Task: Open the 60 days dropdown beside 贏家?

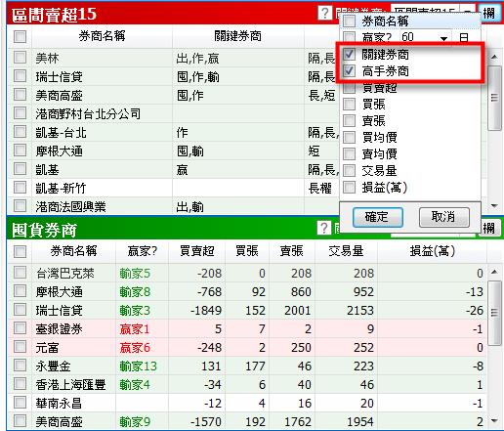Action: coord(443,38)
